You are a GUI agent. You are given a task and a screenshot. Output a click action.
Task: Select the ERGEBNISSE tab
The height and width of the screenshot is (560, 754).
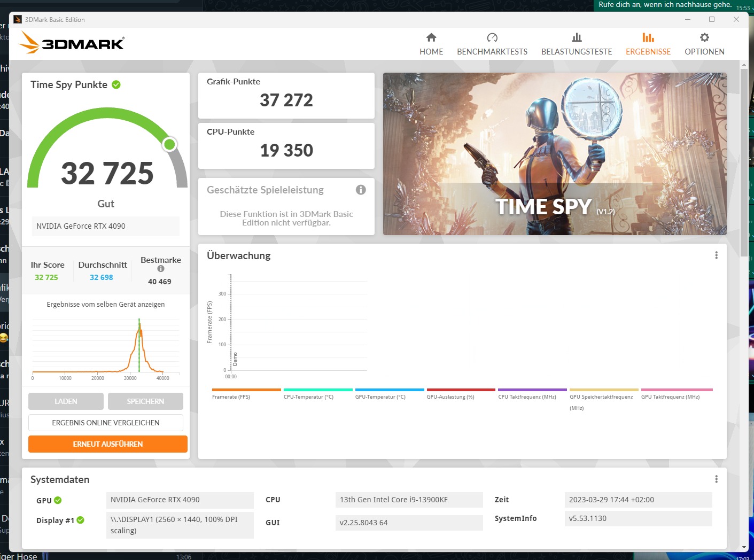coord(648,44)
